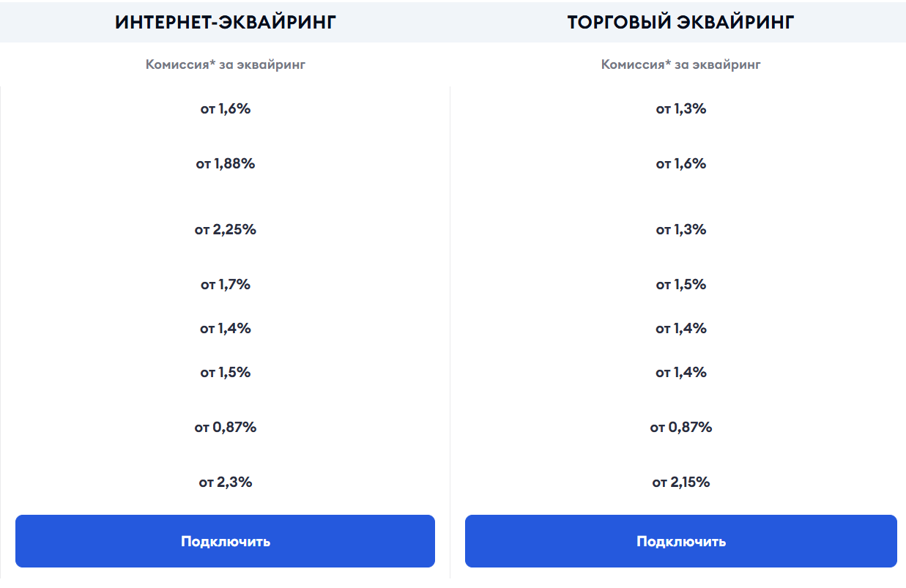
Task: Click the topmost от 1,3% in Торговый эквайринг
Action: [680, 109]
